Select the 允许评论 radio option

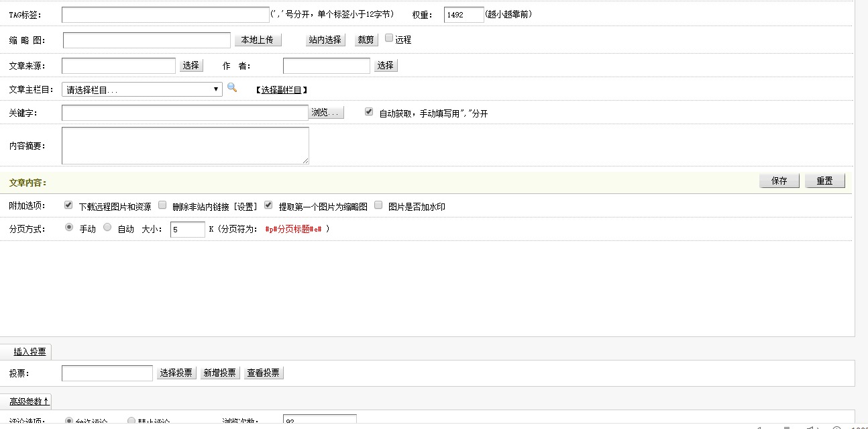69,420
